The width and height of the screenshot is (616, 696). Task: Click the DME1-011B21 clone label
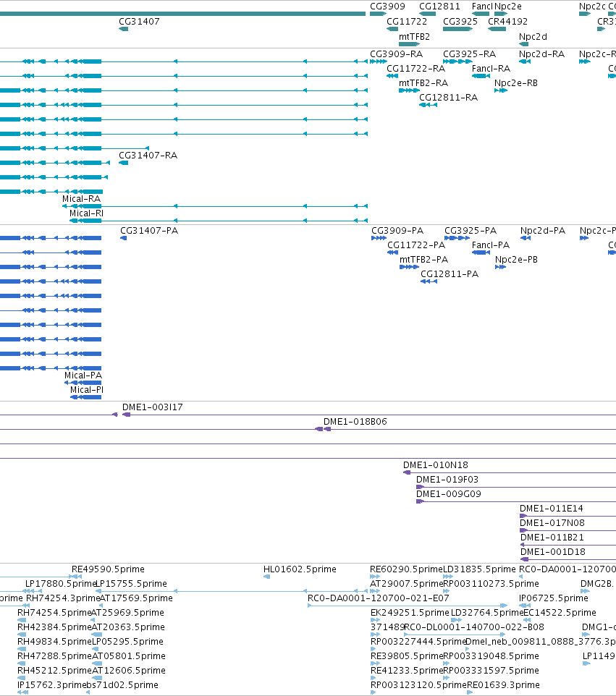pos(552,538)
